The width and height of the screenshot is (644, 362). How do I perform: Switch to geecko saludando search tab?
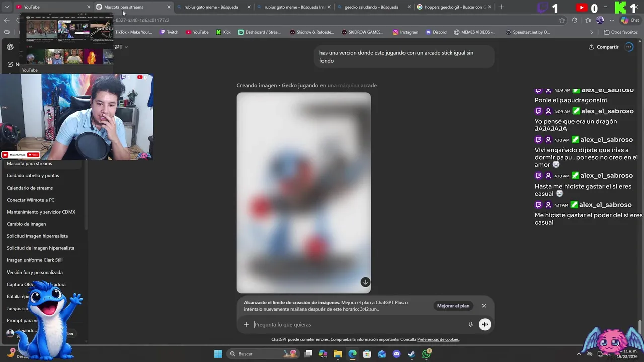coord(373,7)
